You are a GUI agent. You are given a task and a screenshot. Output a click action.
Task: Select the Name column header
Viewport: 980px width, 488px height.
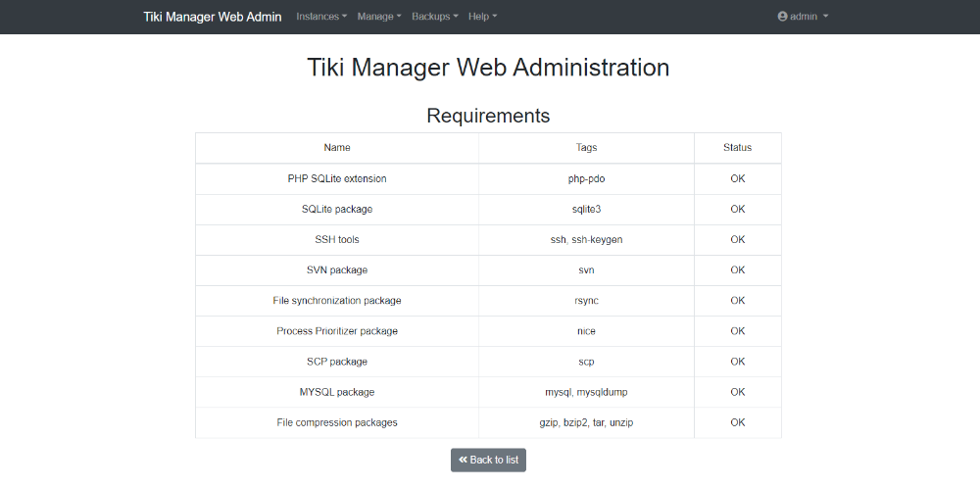(x=337, y=148)
